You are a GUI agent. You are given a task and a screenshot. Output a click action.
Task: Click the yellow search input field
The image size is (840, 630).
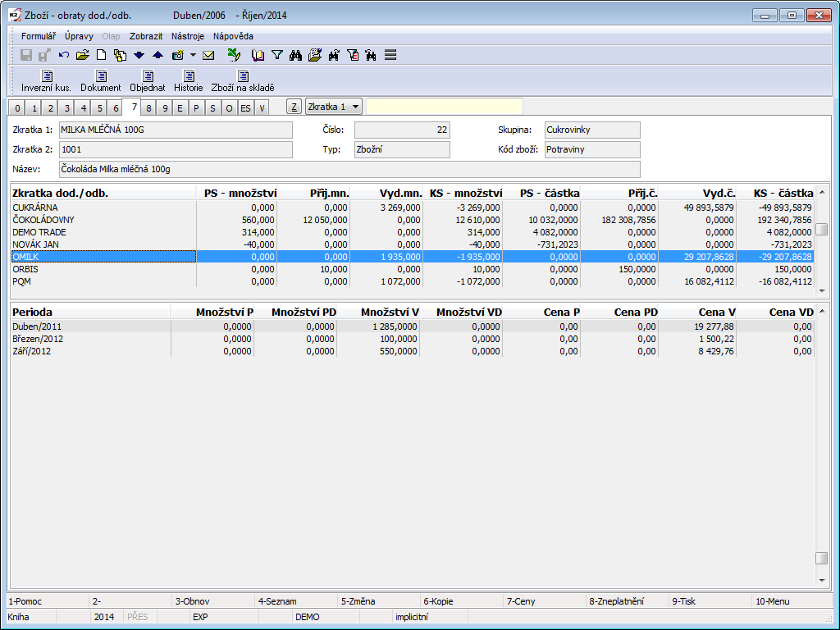click(x=444, y=107)
